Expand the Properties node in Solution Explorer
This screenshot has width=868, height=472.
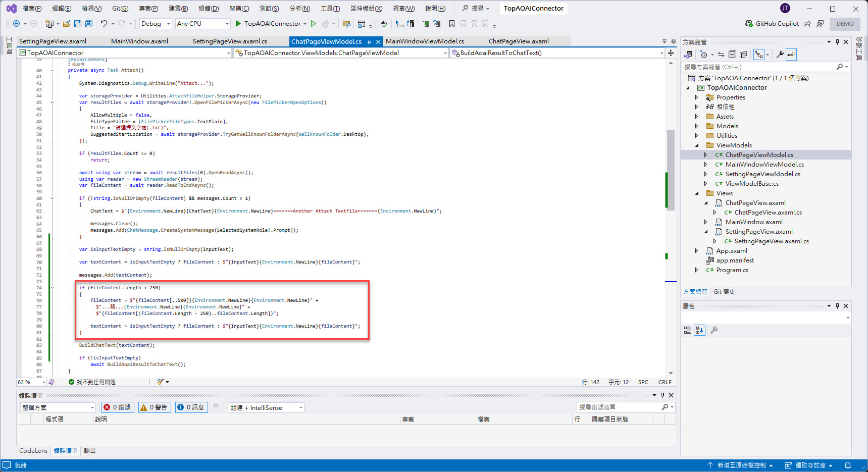tap(697, 97)
